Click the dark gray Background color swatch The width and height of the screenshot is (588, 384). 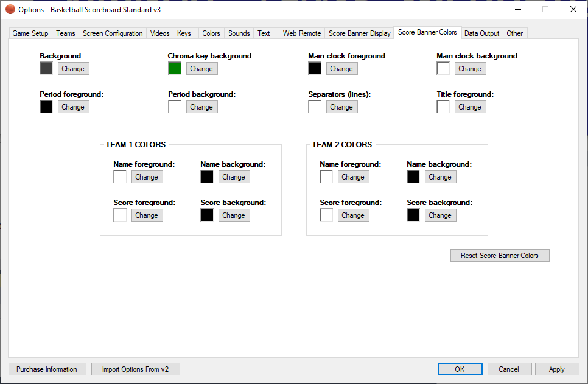point(46,69)
